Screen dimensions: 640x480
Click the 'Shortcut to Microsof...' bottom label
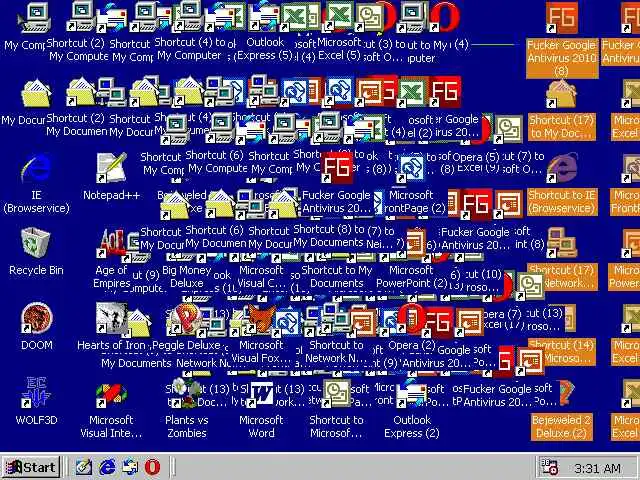tap(336, 427)
